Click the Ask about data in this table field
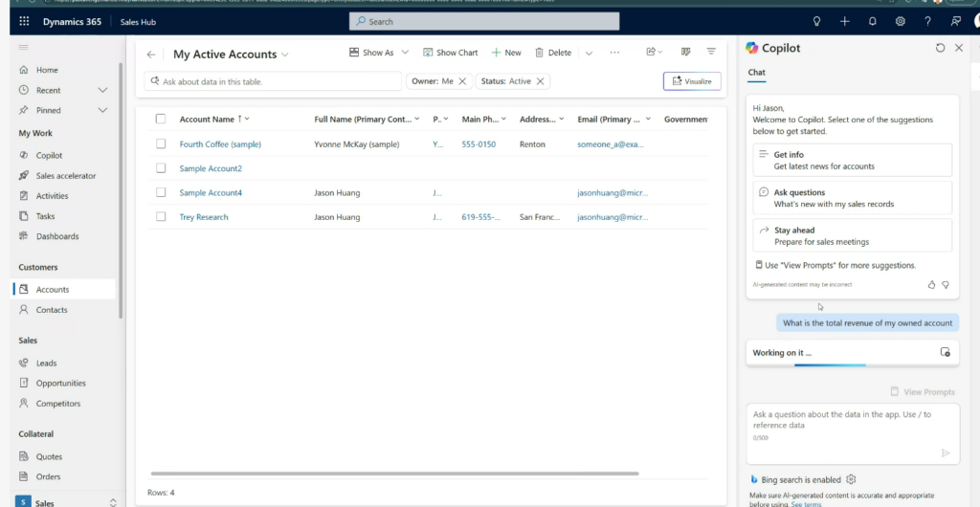The height and width of the screenshot is (507, 980). [273, 81]
